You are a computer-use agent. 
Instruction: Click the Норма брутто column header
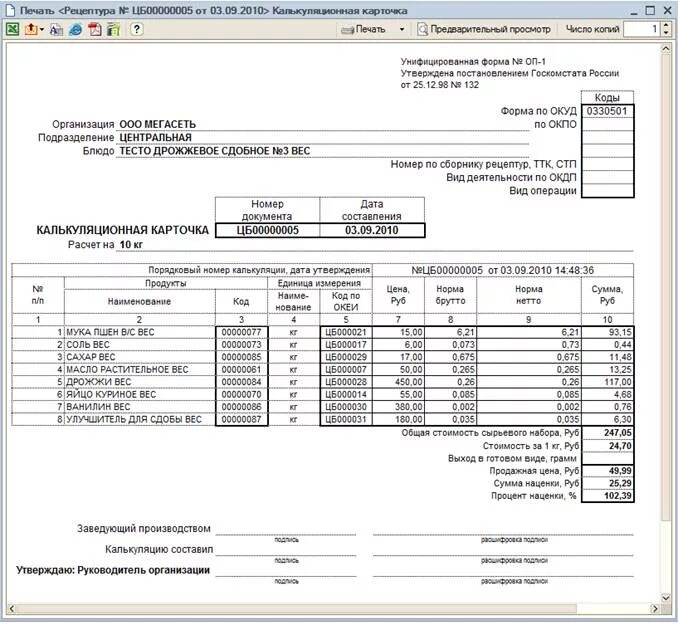point(450,295)
